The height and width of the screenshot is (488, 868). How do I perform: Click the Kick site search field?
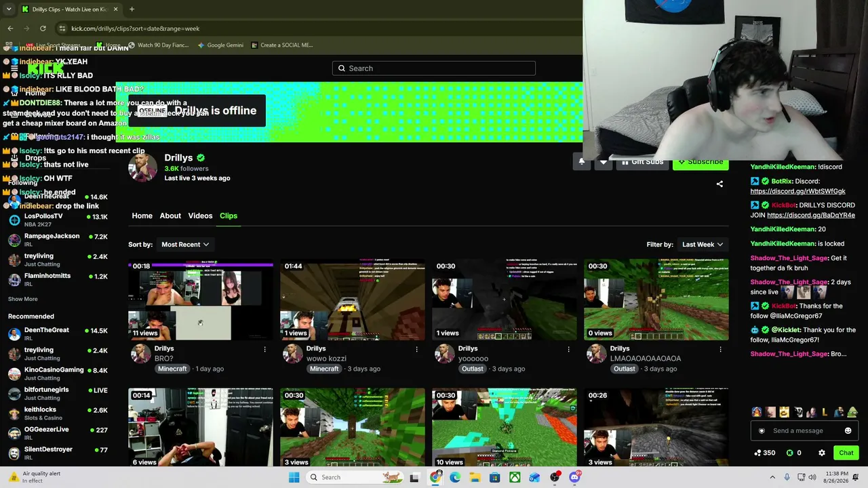[434, 68]
